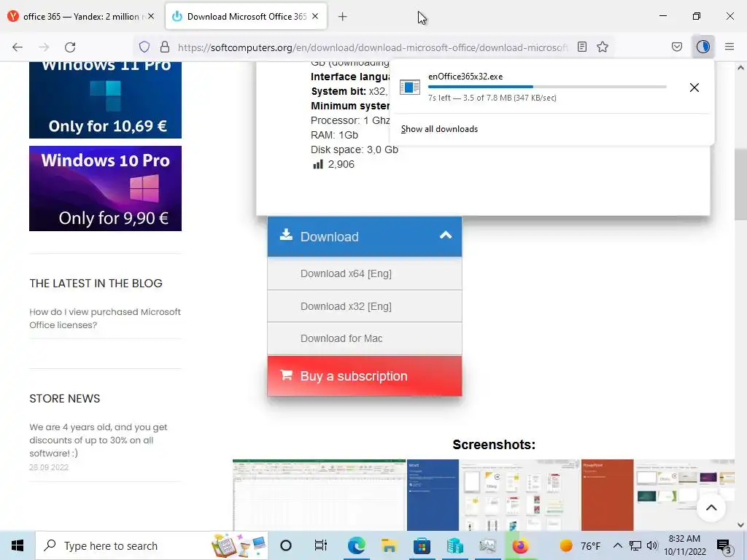Click the blue Download button label
This screenshot has height=560, width=747.
[x=329, y=237]
